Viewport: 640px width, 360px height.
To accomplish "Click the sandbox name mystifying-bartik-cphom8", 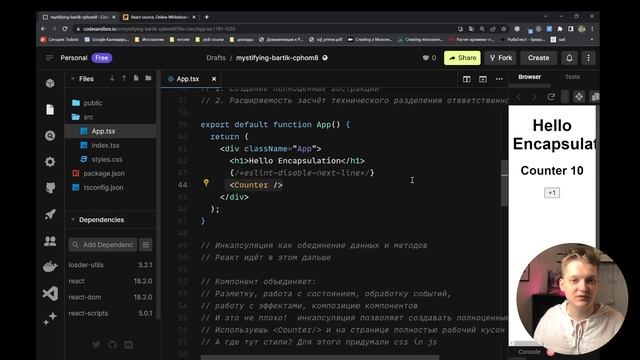I will (x=277, y=58).
